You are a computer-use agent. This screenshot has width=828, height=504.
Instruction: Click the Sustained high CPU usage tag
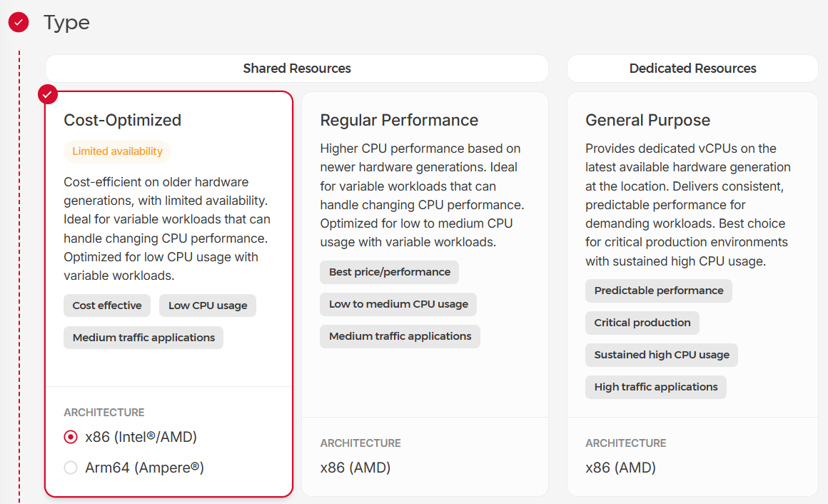point(662,355)
